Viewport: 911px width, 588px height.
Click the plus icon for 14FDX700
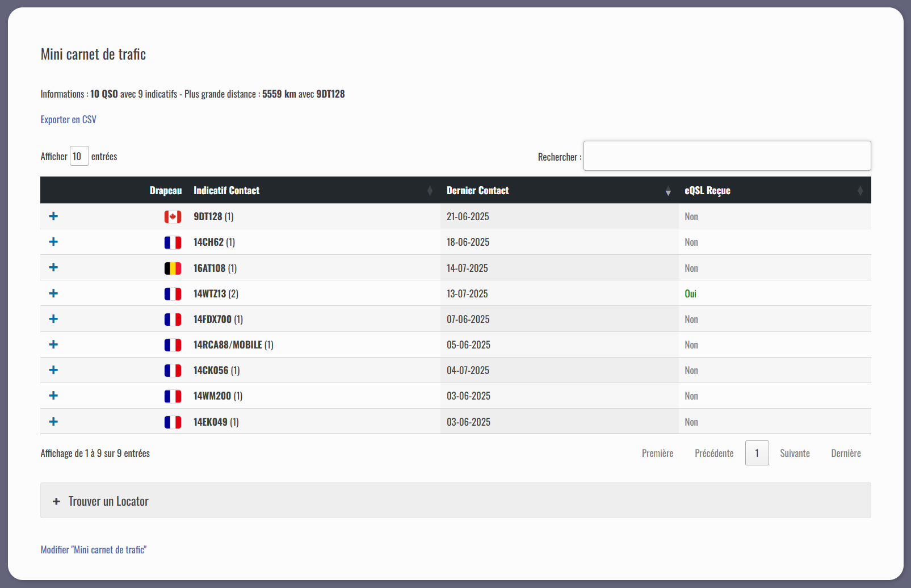(53, 319)
